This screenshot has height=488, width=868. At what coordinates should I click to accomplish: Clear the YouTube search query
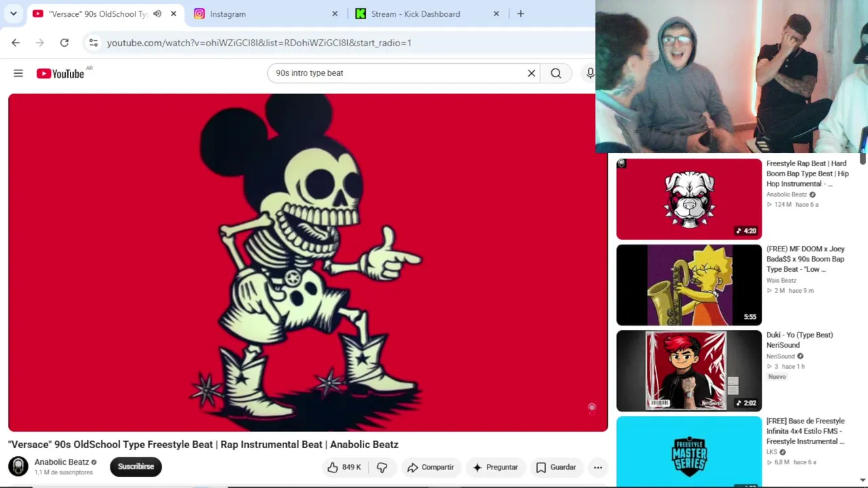click(532, 73)
